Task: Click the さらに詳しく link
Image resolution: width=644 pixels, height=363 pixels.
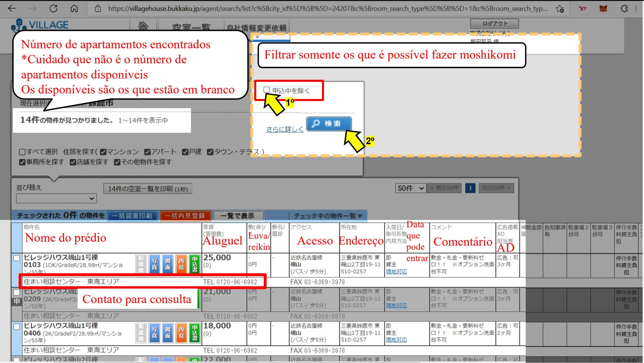Action: [x=285, y=129]
